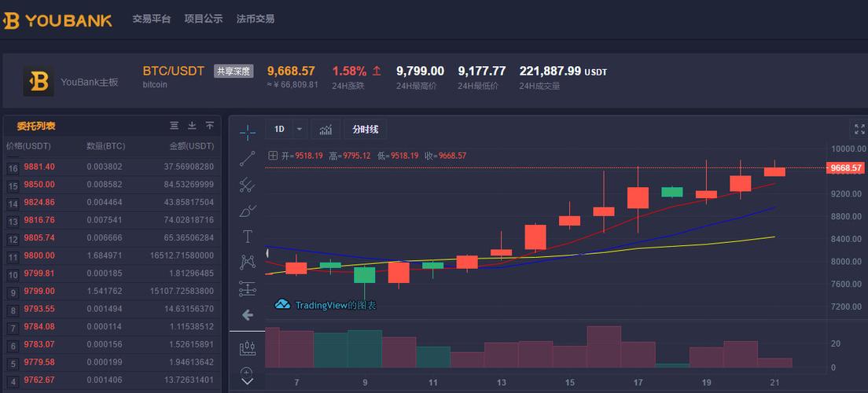The image size is (868, 393).
Task: Open the prediction and measurement tool
Action: pyautogui.click(x=248, y=288)
